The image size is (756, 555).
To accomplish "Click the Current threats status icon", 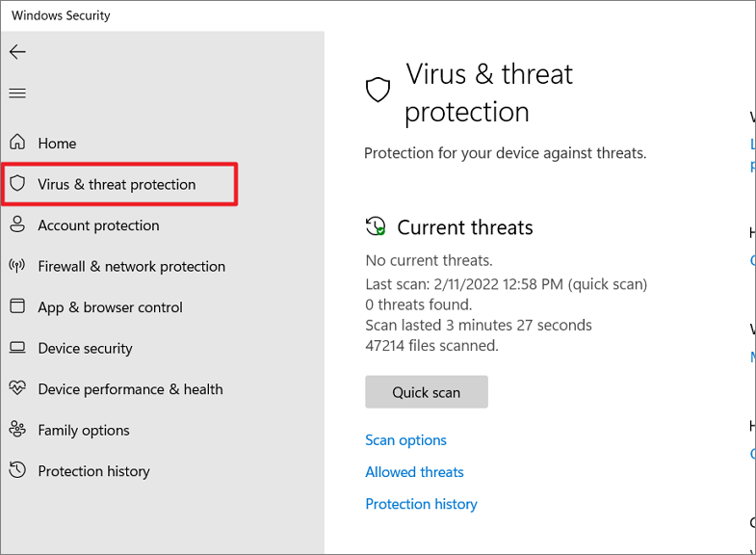I will coord(376,226).
